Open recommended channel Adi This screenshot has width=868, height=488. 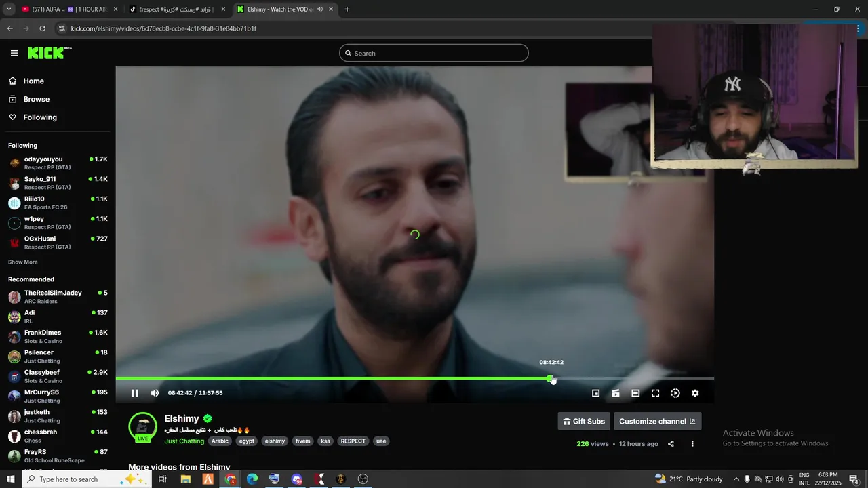(58, 317)
